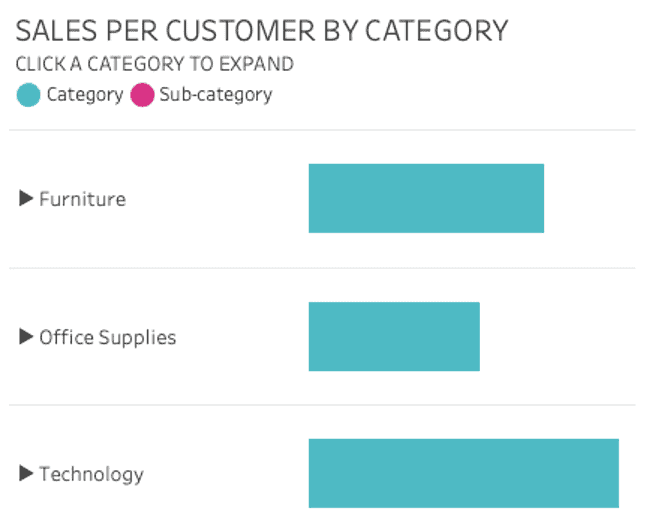
Task: Click the Furniture row label
Action: tap(82, 199)
